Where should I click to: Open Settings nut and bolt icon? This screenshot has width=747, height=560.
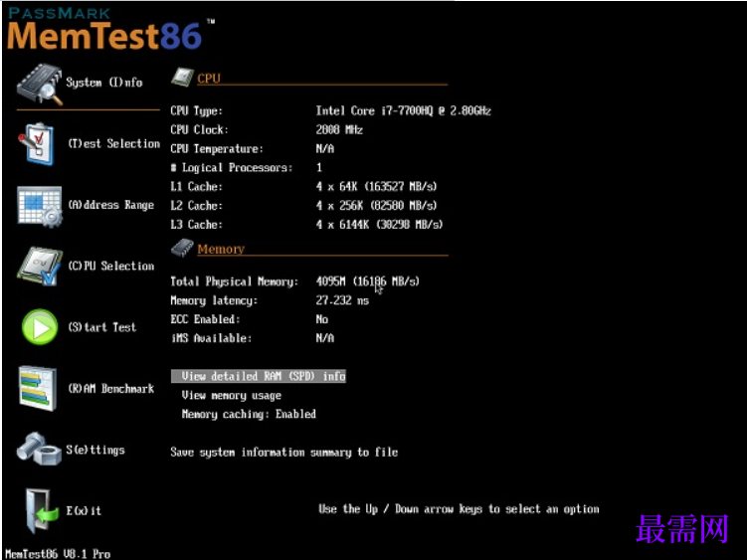click(x=39, y=449)
